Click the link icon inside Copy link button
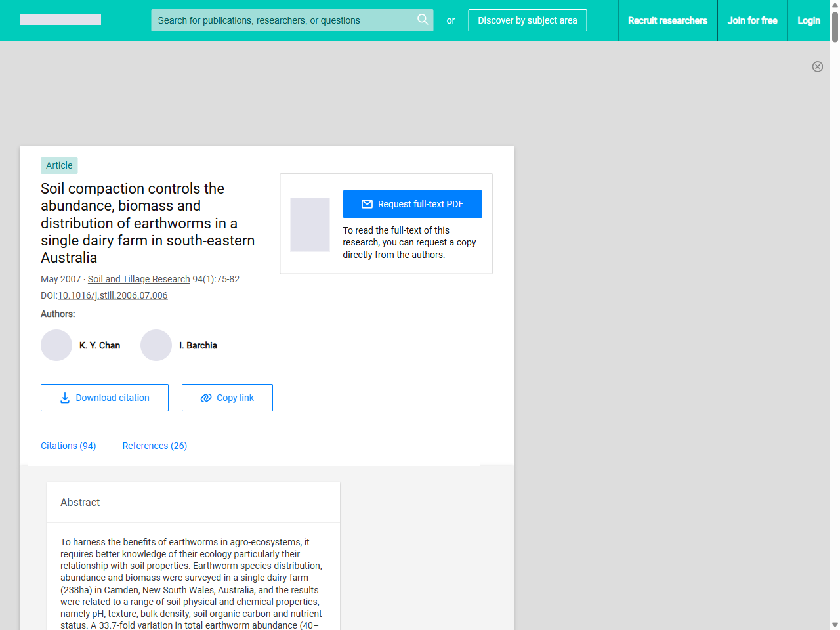This screenshot has width=840, height=630. [205, 398]
